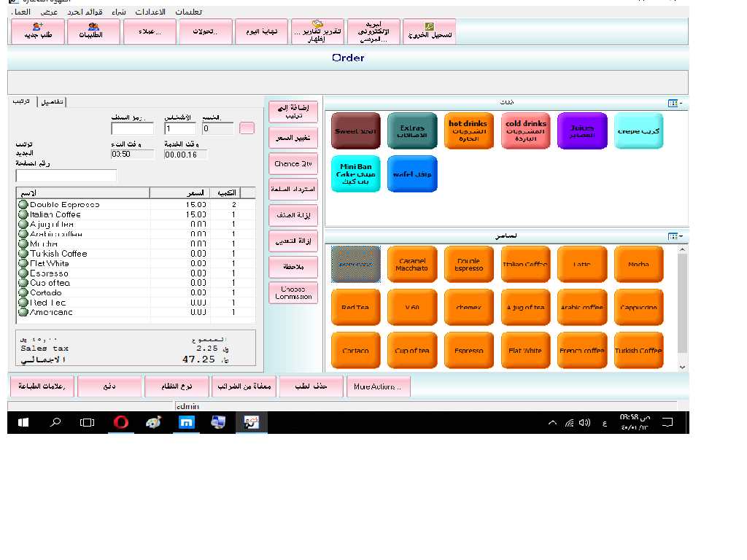Open the Help menu (تعليمات)

[189, 12]
